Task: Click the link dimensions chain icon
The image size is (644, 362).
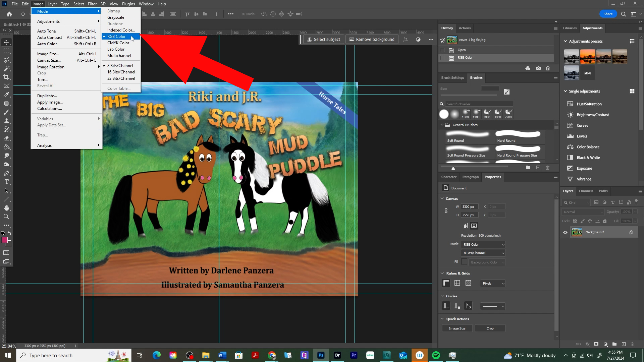Action: click(446, 211)
